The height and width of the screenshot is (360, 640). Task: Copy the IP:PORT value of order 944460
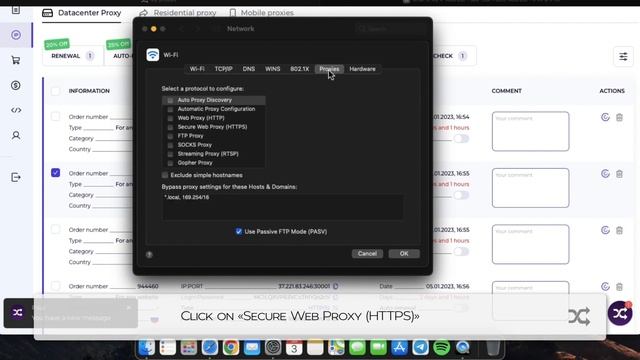pos(336,286)
